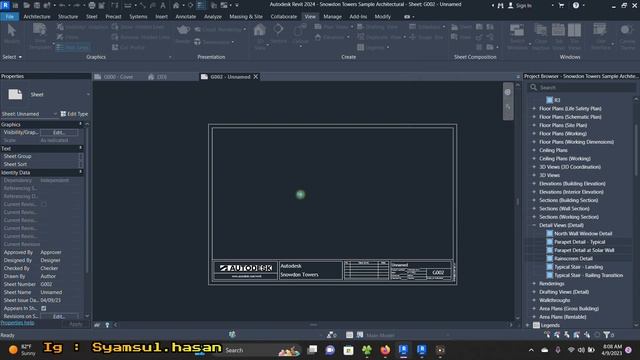The height and width of the screenshot is (360, 640).
Task: Open the Sheet type selector dropdown
Action: pyautogui.click(x=88, y=95)
